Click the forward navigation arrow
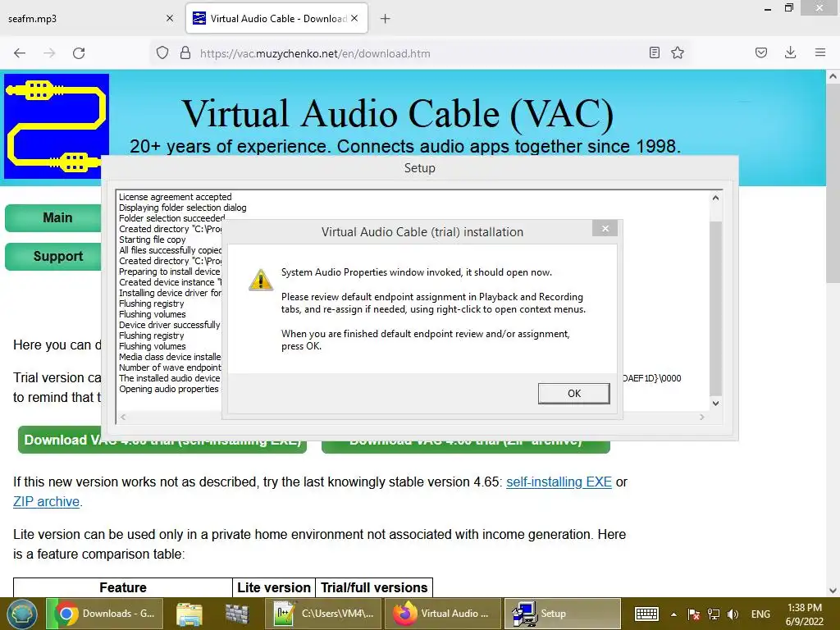Viewport: 840px width, 630px height. point(49,53)
